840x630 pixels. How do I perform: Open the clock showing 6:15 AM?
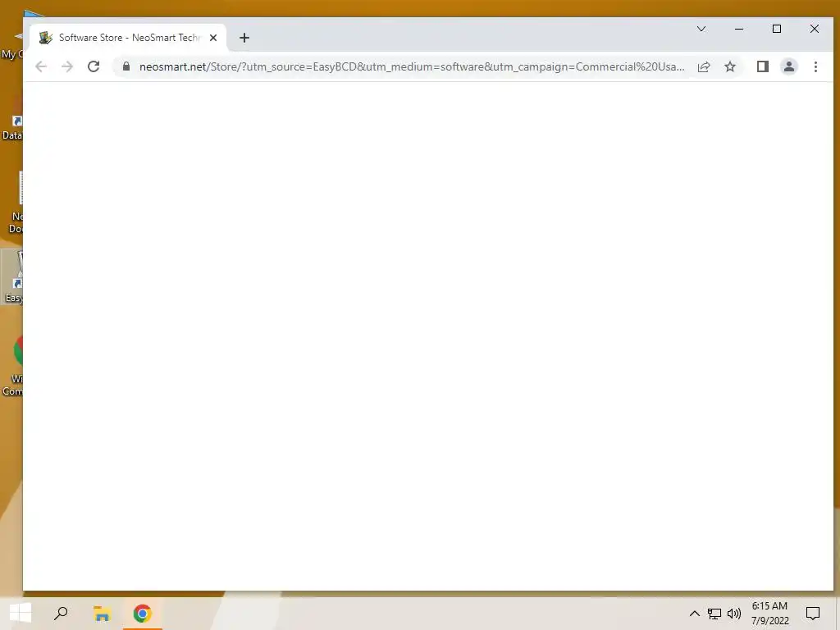(769, 614)
